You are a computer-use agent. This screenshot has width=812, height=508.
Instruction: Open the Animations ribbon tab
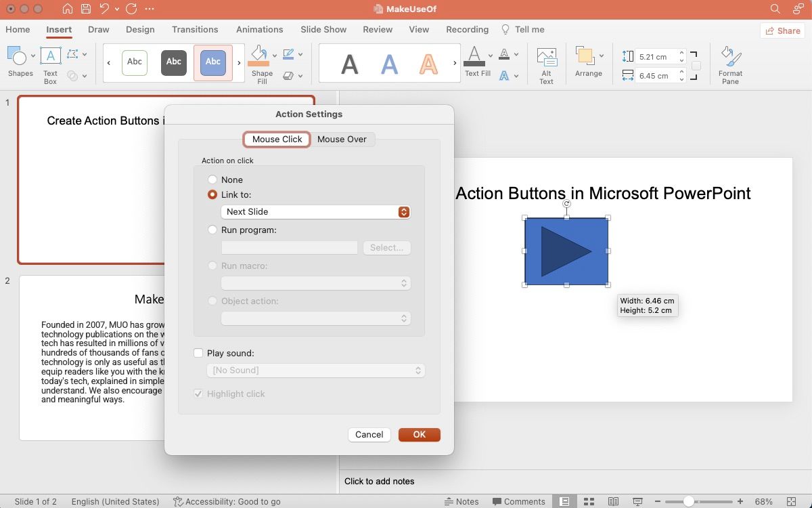tap(259, 29)
